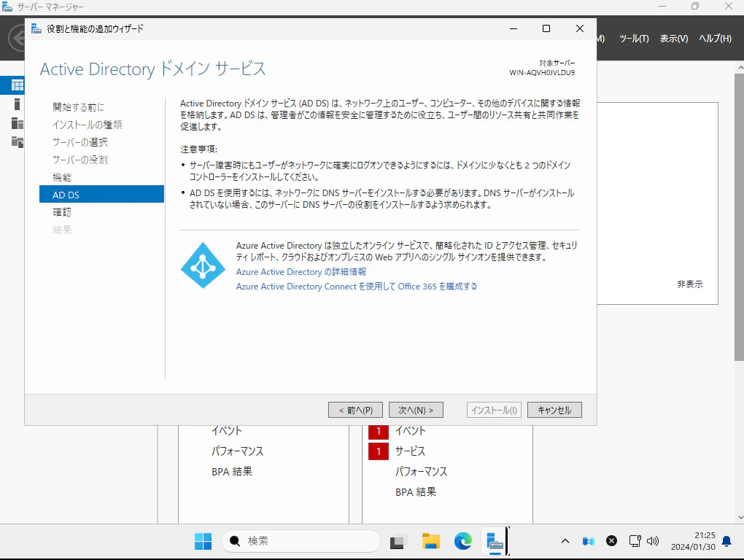Open the volume speaker tray icon
744x560 pixels.
[x=653, y=541]
